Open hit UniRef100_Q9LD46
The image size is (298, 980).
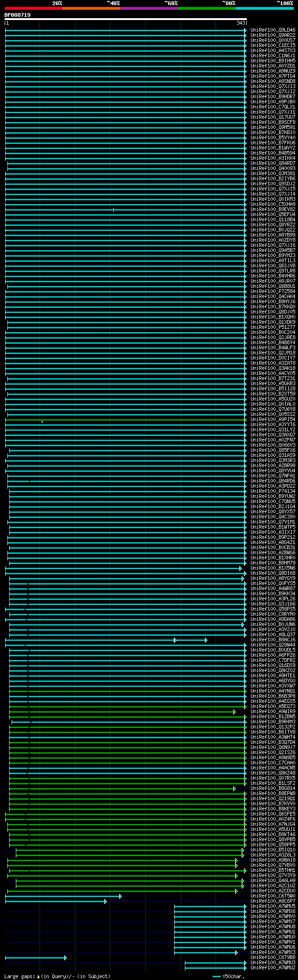273,30
